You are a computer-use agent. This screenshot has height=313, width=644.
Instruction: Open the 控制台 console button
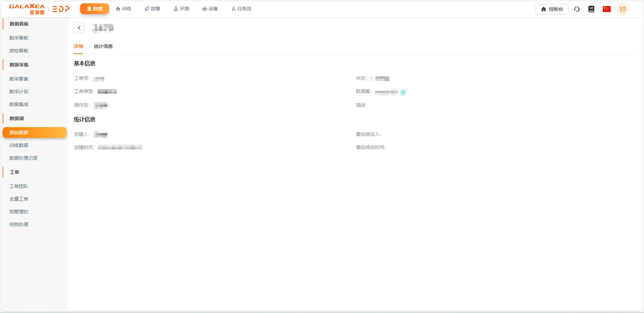tap(552, 9)
